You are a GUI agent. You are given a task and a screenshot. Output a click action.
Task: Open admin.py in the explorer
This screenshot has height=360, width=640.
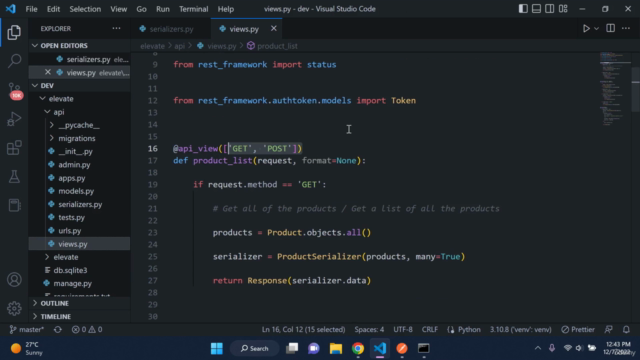click(80, 165)
